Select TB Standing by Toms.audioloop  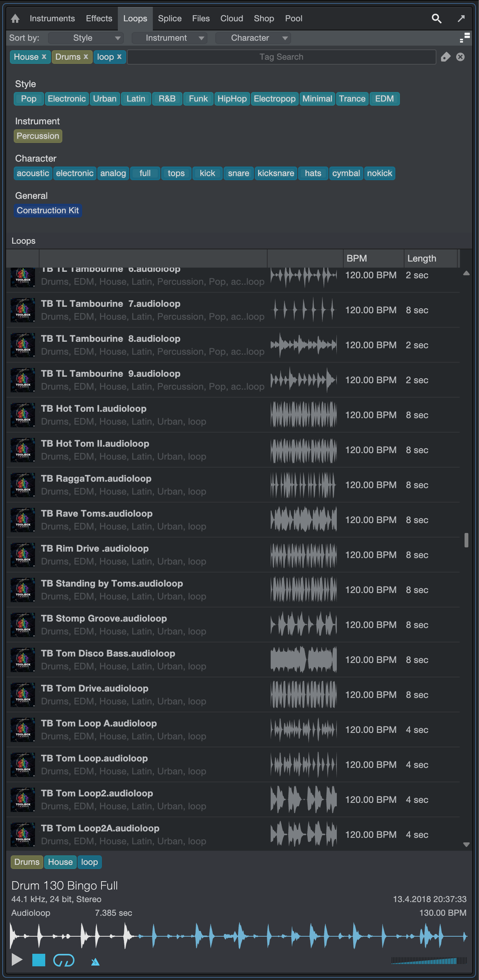click(x=233, y=590)
